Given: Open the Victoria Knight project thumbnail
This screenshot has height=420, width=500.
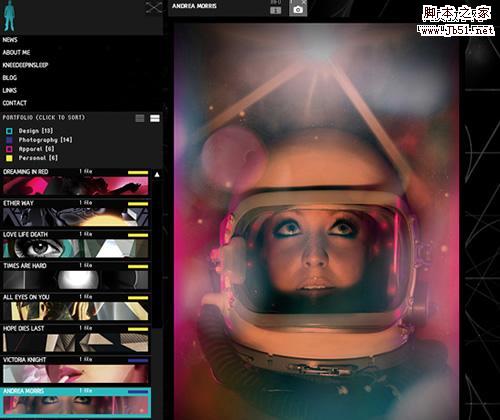Looking at the screenshot, I should 76,374.
